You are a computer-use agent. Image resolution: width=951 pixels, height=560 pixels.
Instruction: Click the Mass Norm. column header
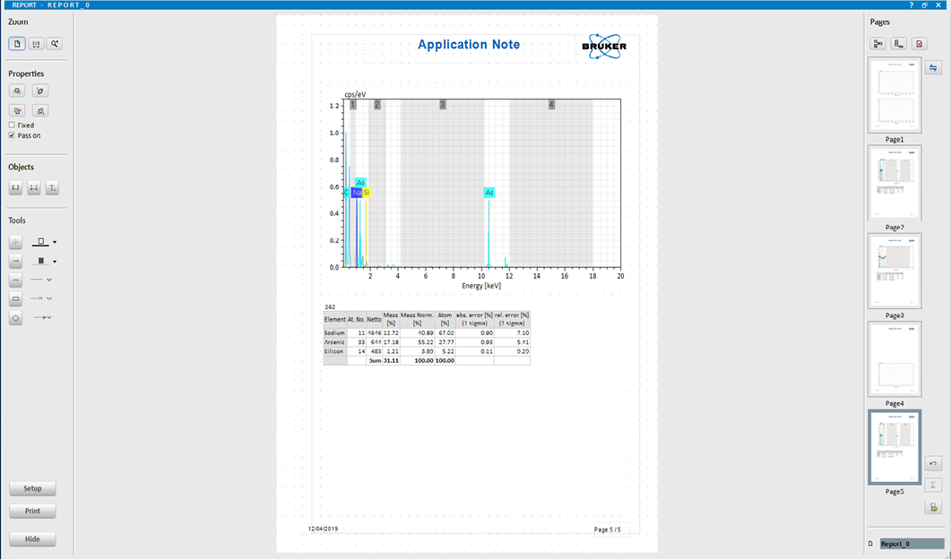(417, 319)
